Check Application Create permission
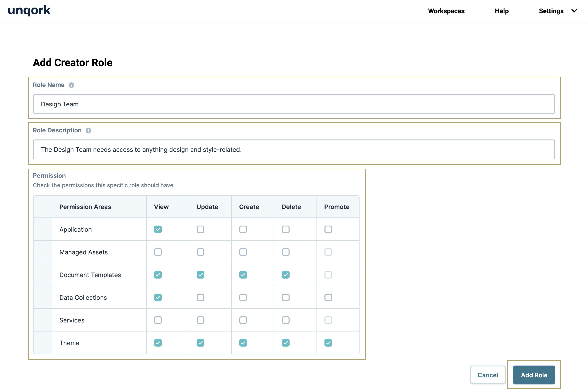 click(243, 229)
